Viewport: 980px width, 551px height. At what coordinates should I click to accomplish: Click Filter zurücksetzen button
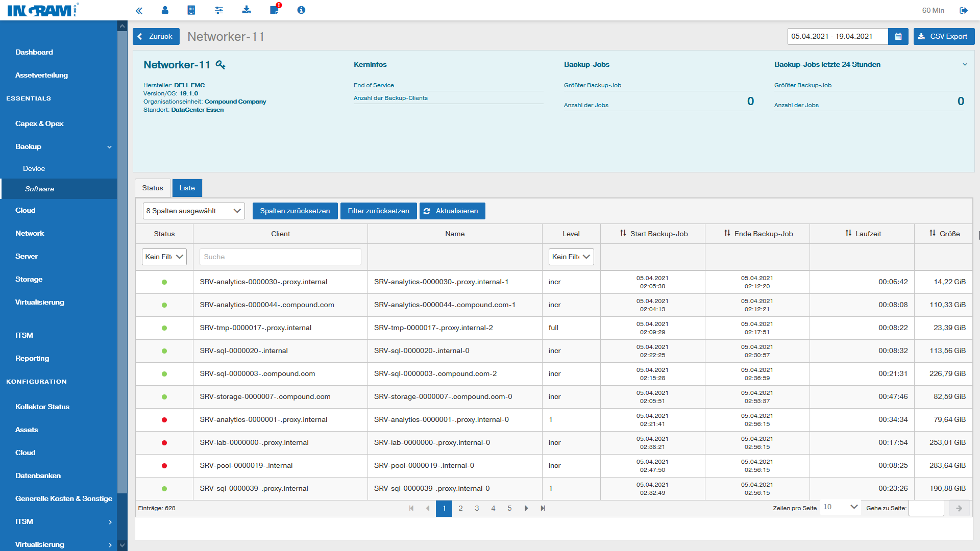[x=378, y=211]
